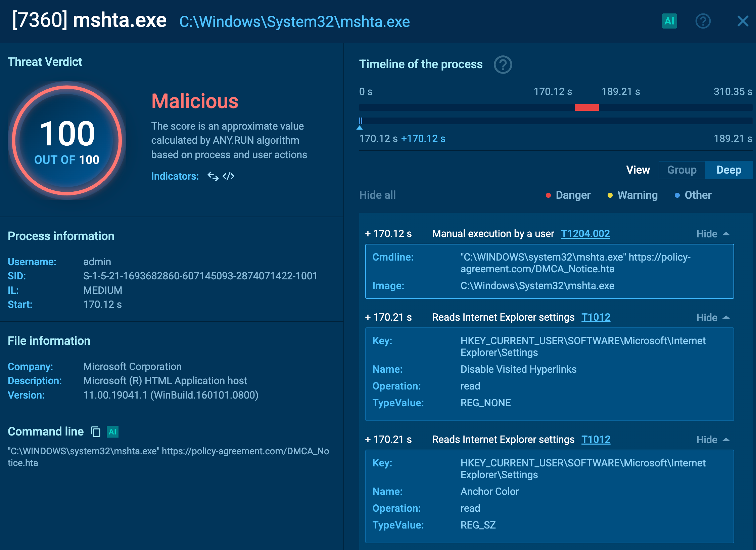Viewport: 756px width, 550px height.
Task: Switch view to Group mode
Action: [x=681, y=170]
